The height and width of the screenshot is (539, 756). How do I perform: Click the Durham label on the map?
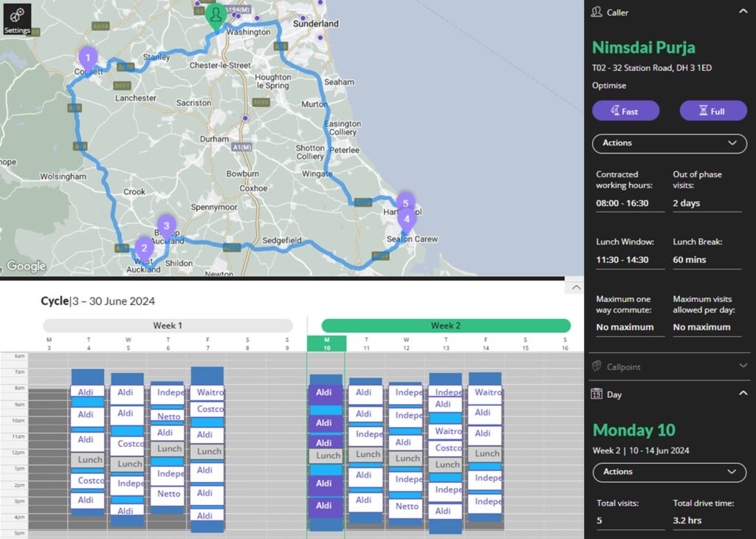coord(214,139)
